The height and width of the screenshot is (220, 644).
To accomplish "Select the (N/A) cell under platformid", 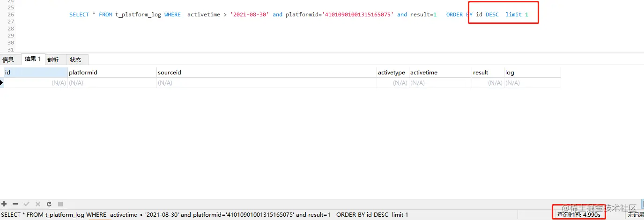I will tap(112, 83).
